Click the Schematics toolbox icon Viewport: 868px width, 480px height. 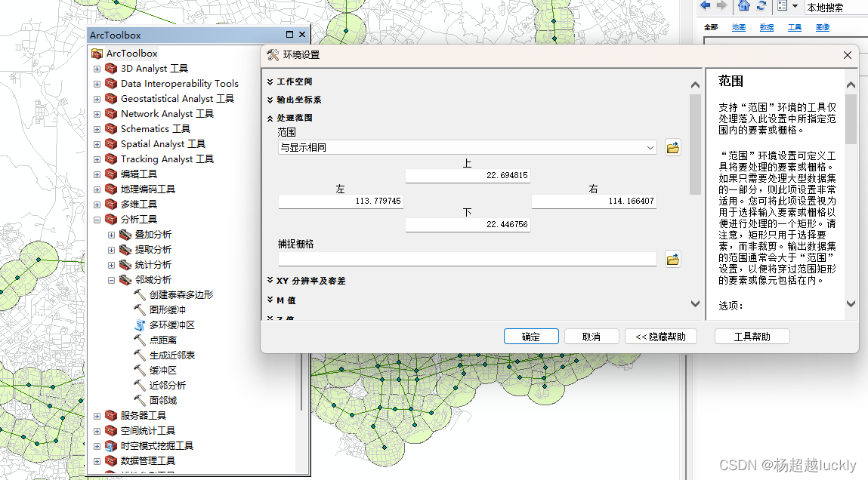tap(111, 129)
